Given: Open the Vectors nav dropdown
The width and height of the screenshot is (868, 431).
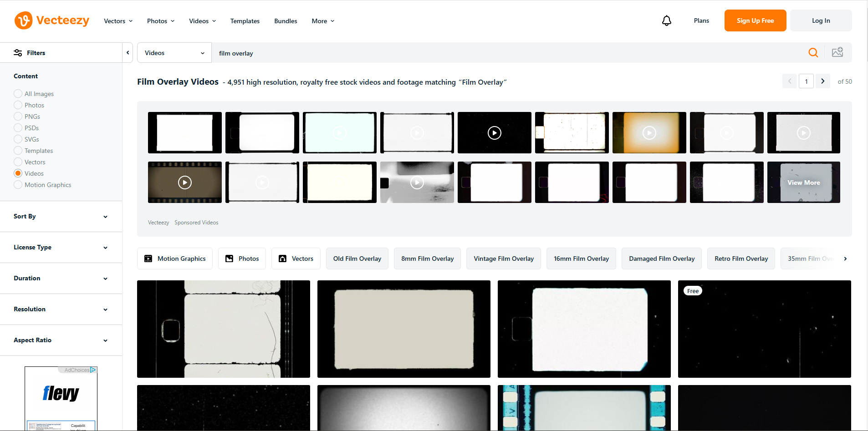Looking at the screenshot, I should (118, 21).
